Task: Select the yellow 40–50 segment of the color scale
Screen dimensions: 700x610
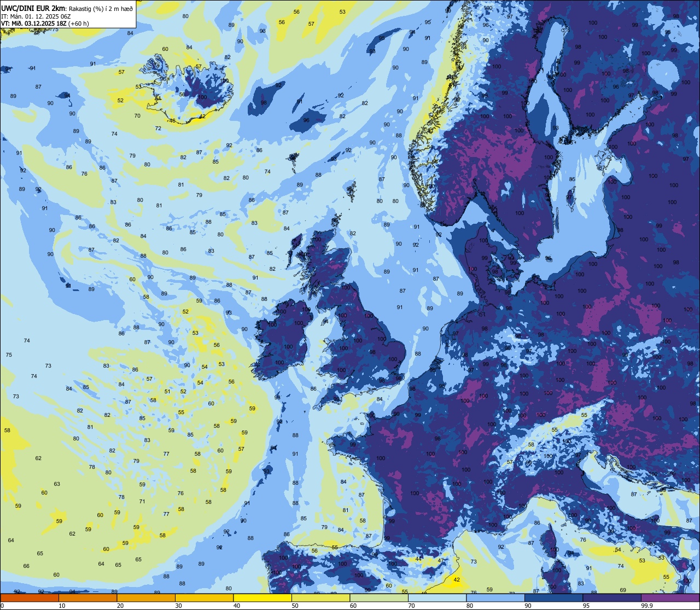Action: tap(262, 597)
